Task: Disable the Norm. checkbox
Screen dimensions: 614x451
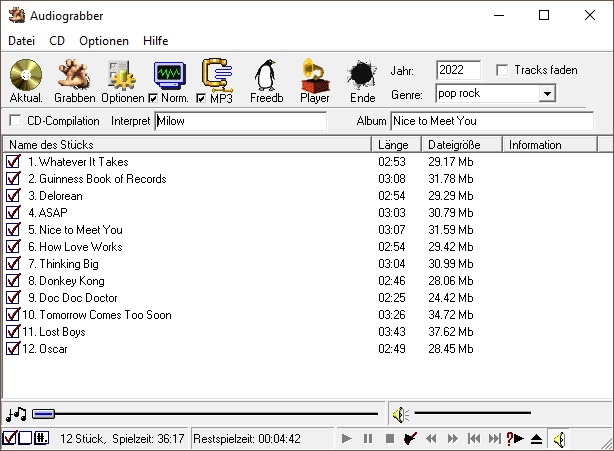Action: pyautogui.click(x=153, y=99)
